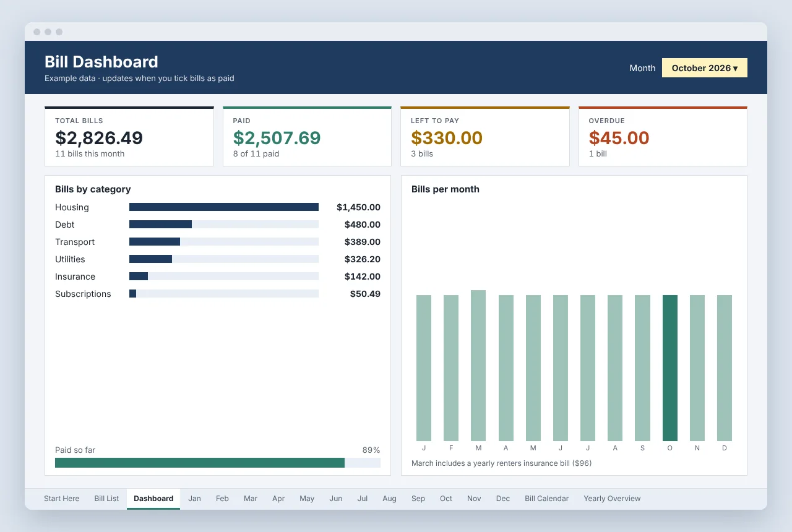The width and height of the screenshot is (792, 532).
Task: Click the Subscriptions category label
Action: 83,294
